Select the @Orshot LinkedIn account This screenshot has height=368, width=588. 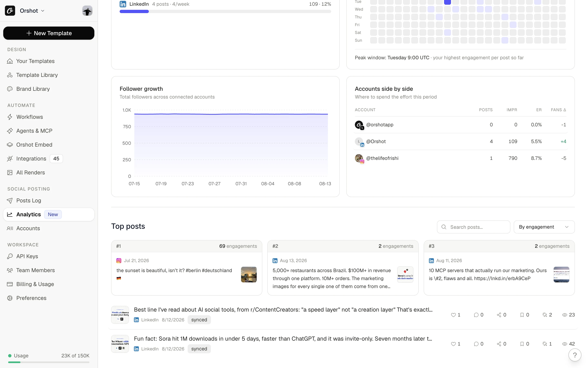(x=460, y=141)
